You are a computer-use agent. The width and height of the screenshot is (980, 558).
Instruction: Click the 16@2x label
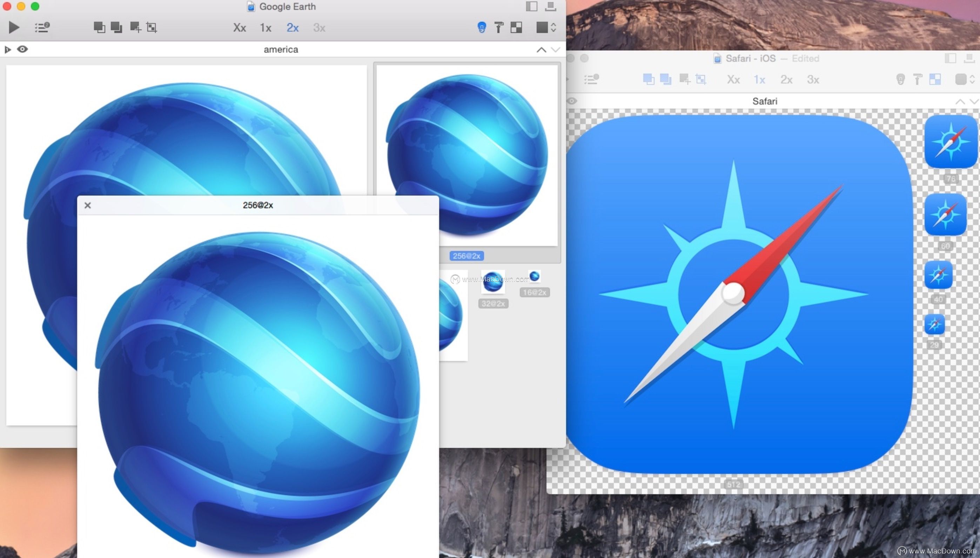(535, 292)
